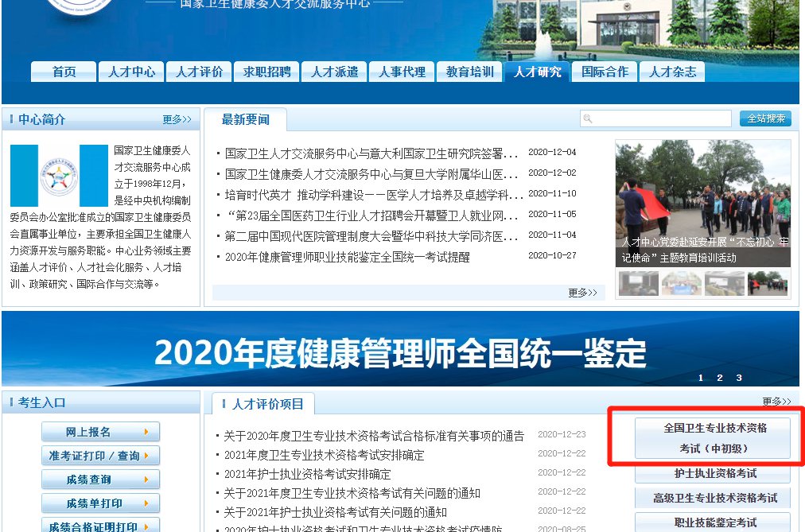Open 准考证打印/查询 in 考生入口
805x532 pixels.
pyautogui.click(x=100, y=456)
